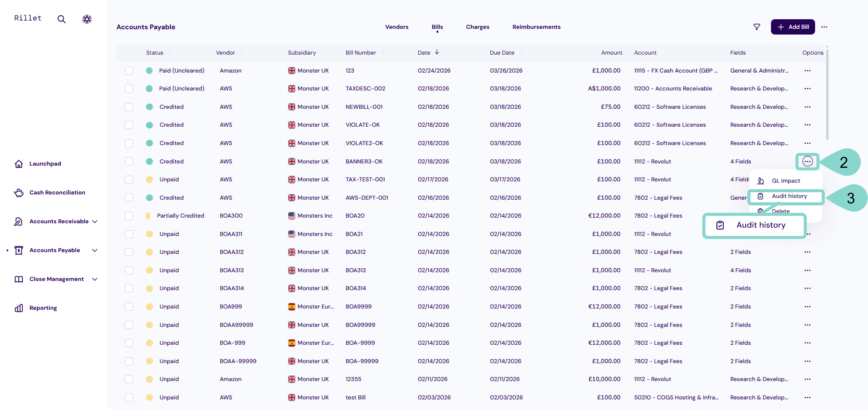Open header more options ellipsis
868x409 pixels.
click(824, 27)
